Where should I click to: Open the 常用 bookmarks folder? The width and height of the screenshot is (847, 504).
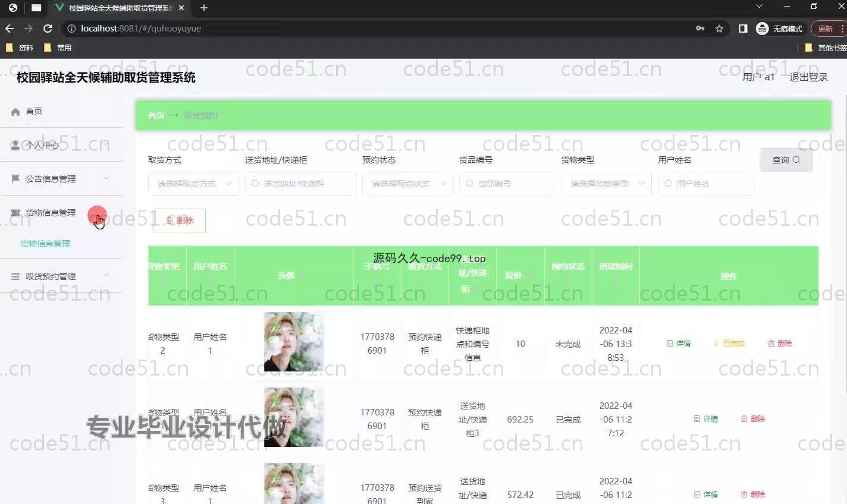(x=58, y=48)
